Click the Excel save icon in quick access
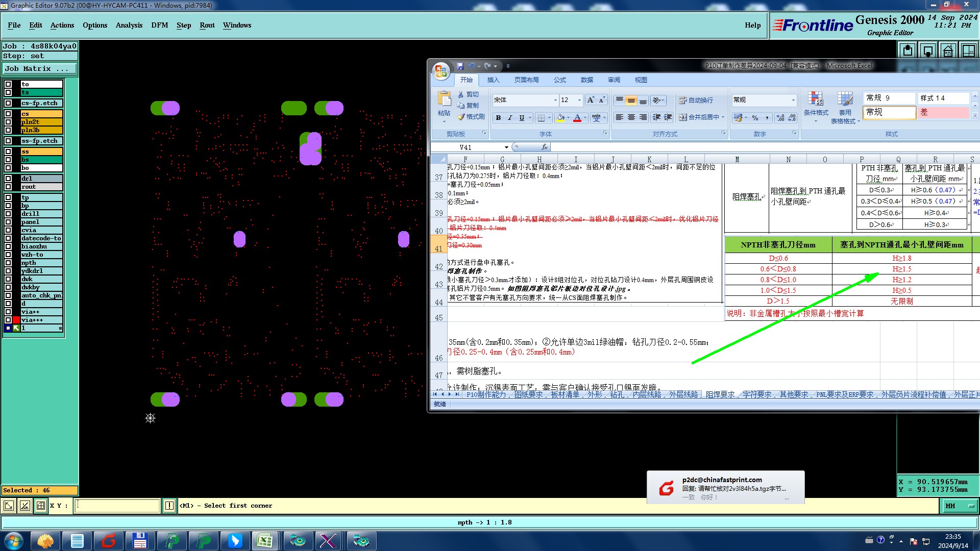 [460, 66]
